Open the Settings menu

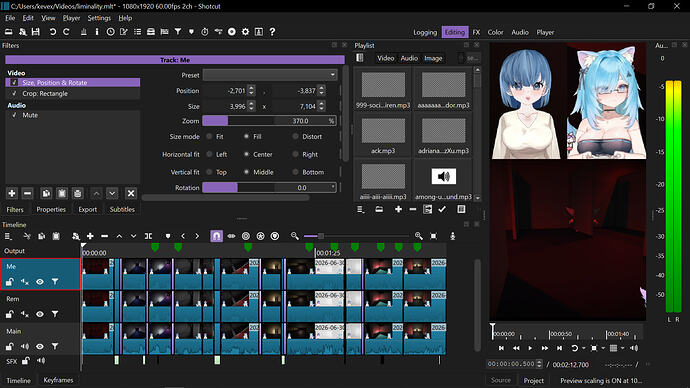coord(99,18)
